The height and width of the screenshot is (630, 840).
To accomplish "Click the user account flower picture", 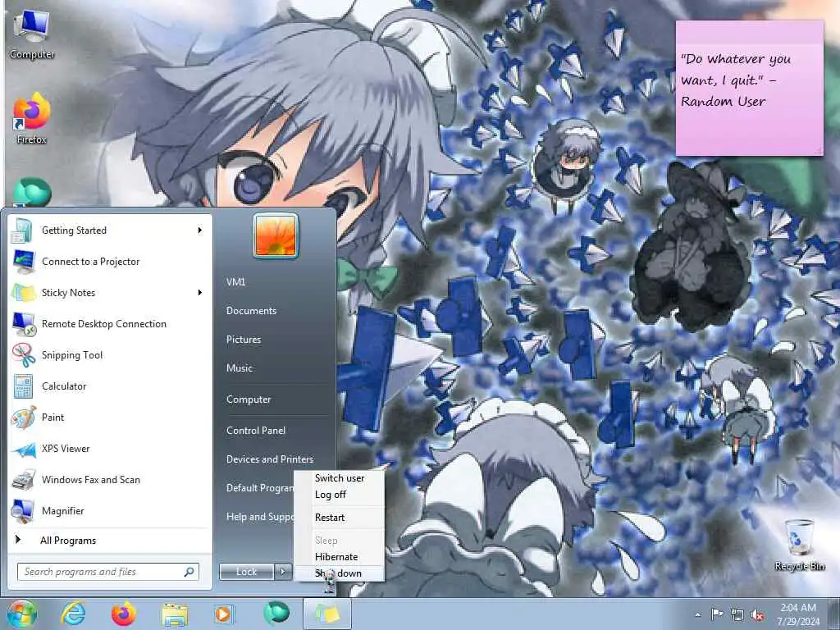I will [276, 235].
